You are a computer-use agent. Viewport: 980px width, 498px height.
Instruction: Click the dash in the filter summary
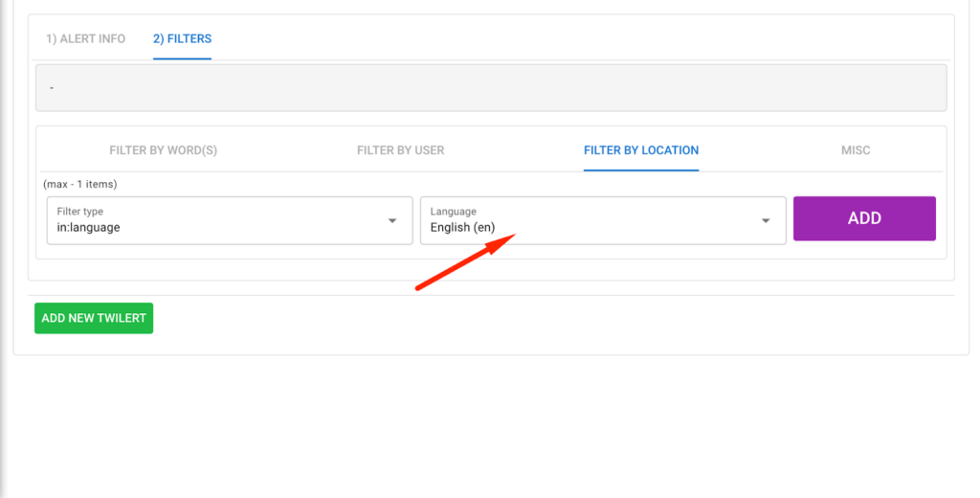[52, 88]
